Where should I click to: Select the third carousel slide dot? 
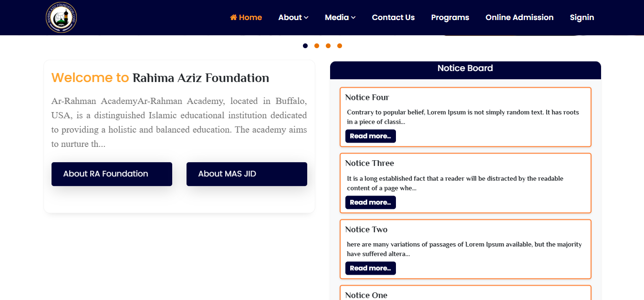[x=328, y=46]
